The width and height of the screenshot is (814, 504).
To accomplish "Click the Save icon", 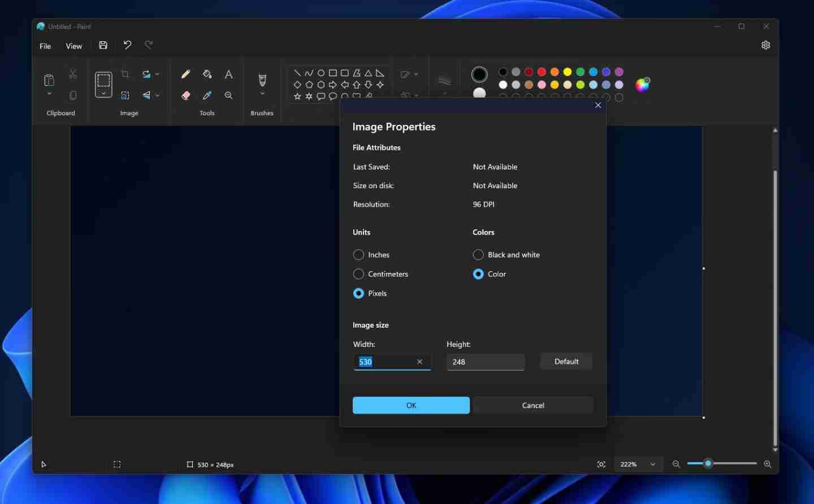I will point(103,45).
